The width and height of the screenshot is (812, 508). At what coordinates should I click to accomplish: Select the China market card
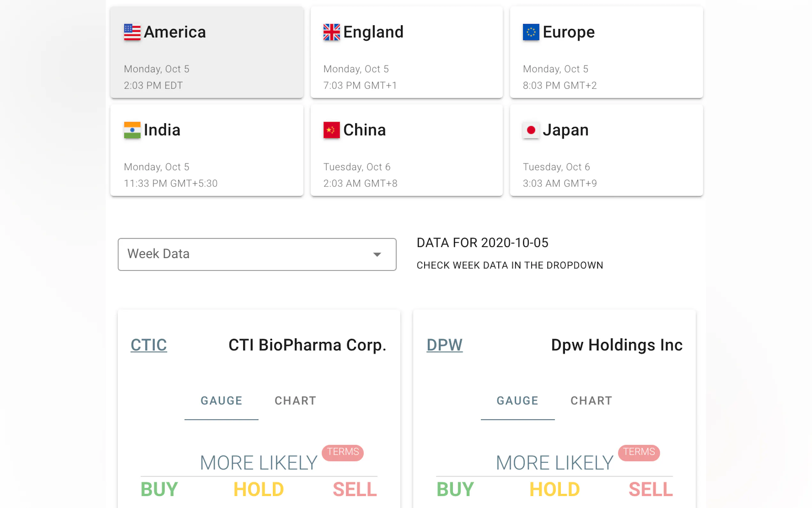click(407, 150)
